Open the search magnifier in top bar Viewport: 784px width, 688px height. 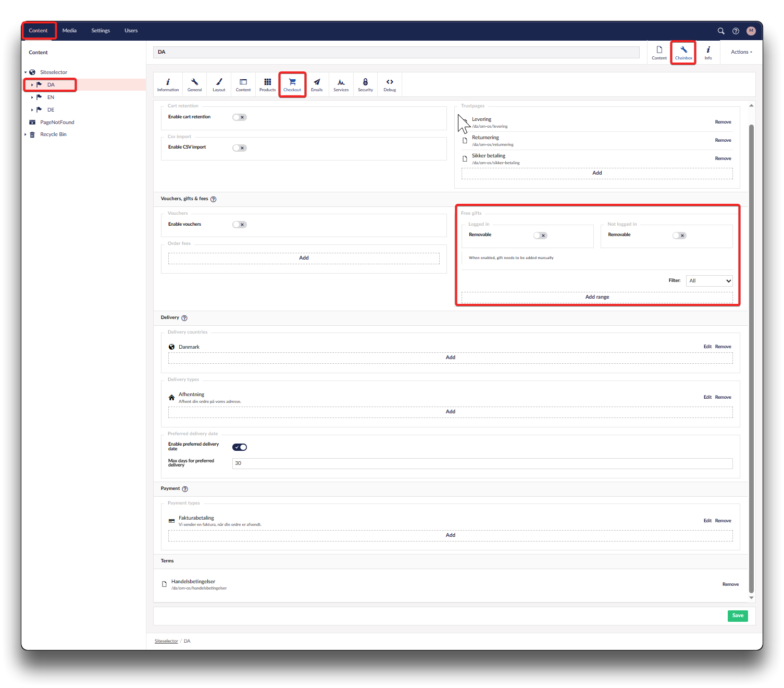click(721, 31)
